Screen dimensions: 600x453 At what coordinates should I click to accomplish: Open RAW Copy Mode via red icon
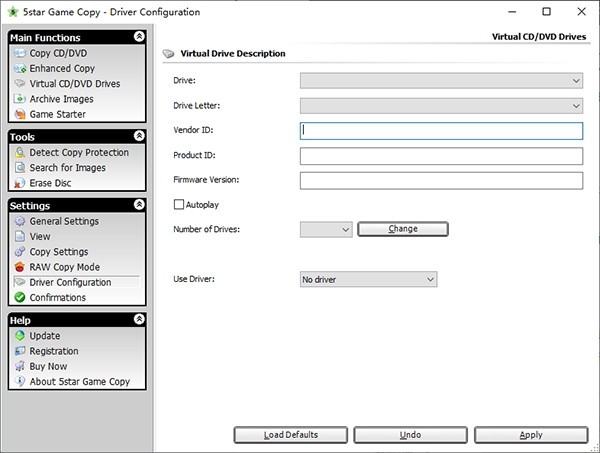(x=20, y=267)
